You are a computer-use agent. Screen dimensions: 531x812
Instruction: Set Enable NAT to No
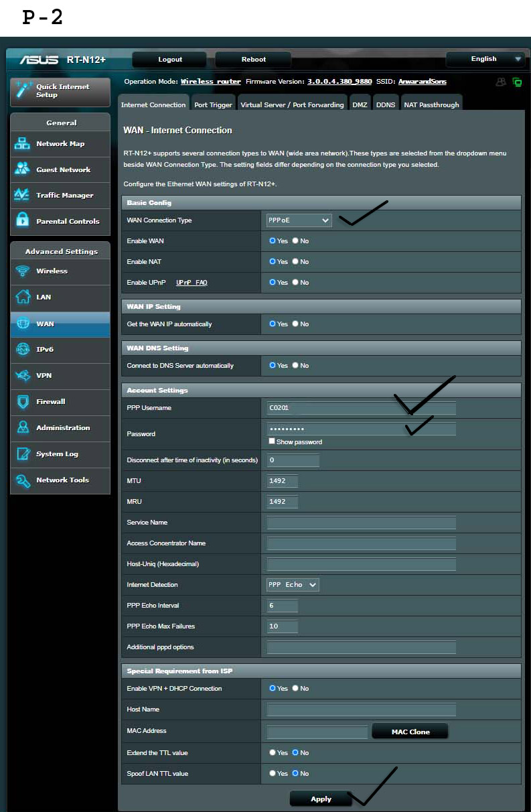[x=295, y=261]
